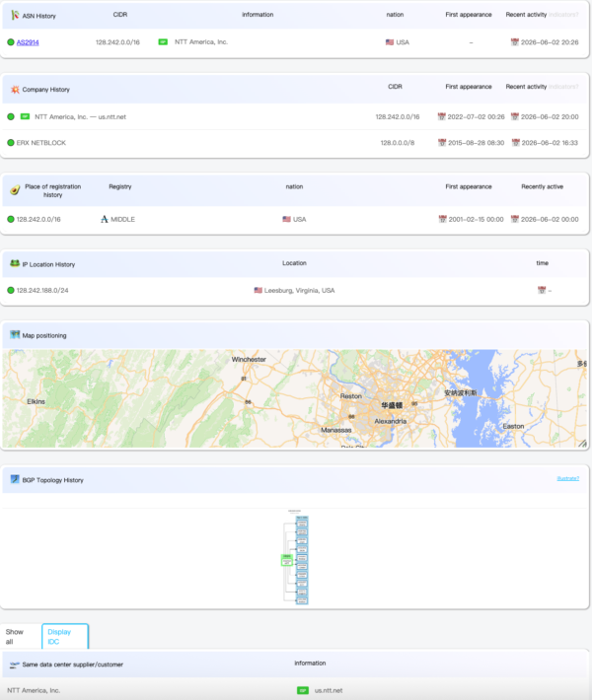The height and width of the screenshot is (700, 592).
Task: Click the ISP badge beside us.ntt.net at the bottom
Action: [x=303, y=690]
